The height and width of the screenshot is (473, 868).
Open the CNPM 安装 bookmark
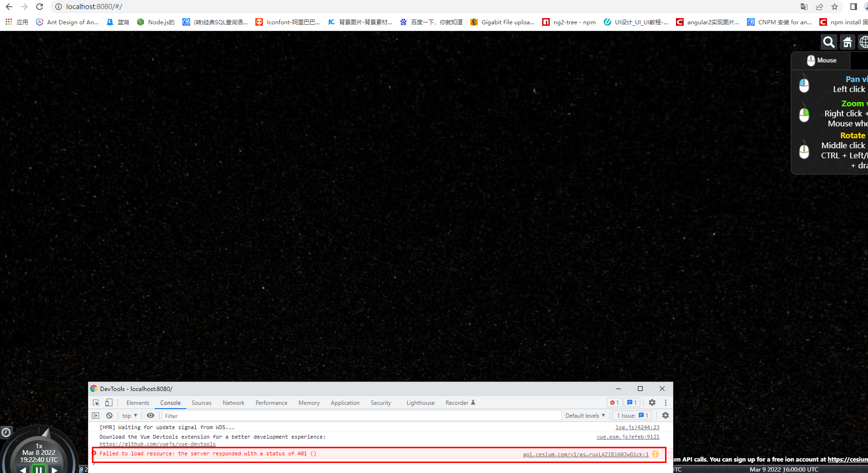779,22
